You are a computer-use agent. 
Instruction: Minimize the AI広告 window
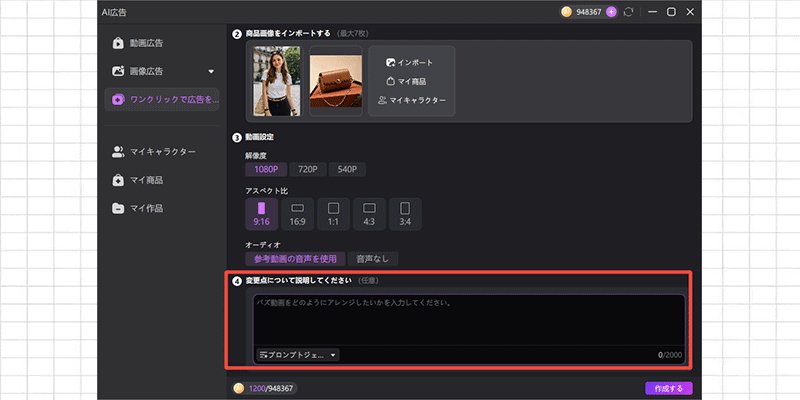coord(653,12)
